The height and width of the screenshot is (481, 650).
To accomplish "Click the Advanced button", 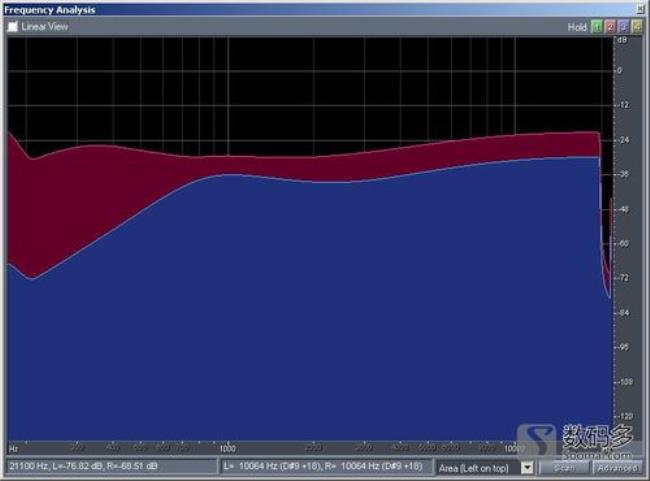I will click(617, 468).
